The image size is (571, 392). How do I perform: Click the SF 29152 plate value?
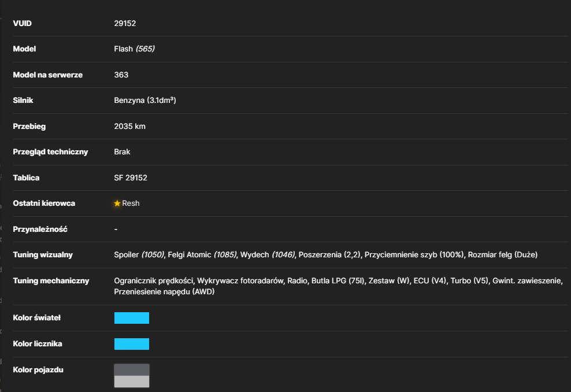tap(131, 177)
